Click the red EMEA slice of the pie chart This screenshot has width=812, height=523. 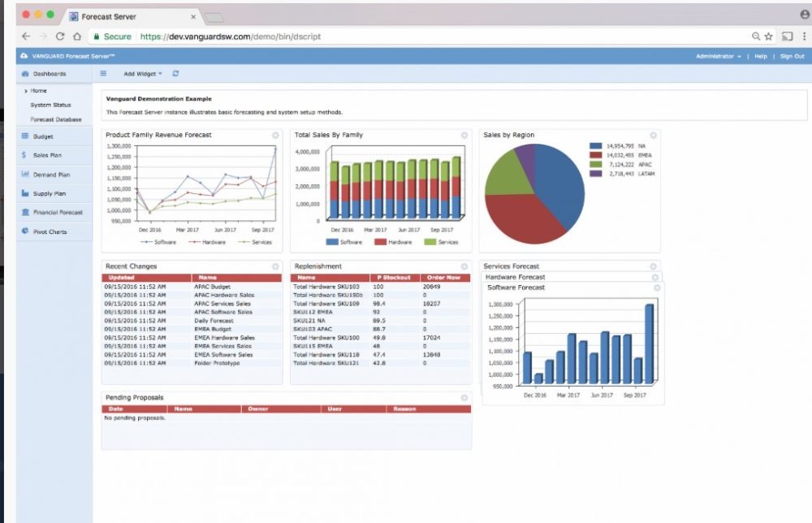[x=523, y=220]
